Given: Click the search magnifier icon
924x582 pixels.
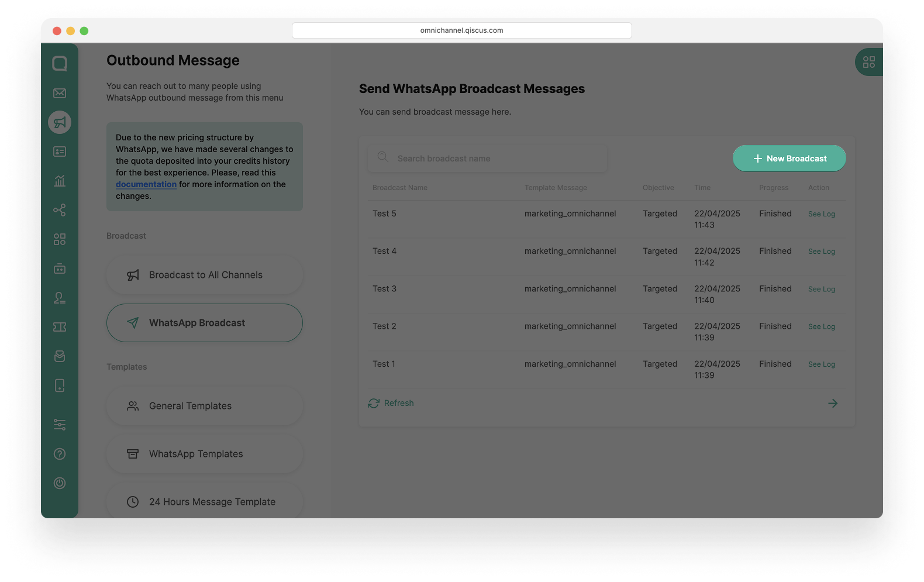Looking at the screenshot, I should (383, 157).
